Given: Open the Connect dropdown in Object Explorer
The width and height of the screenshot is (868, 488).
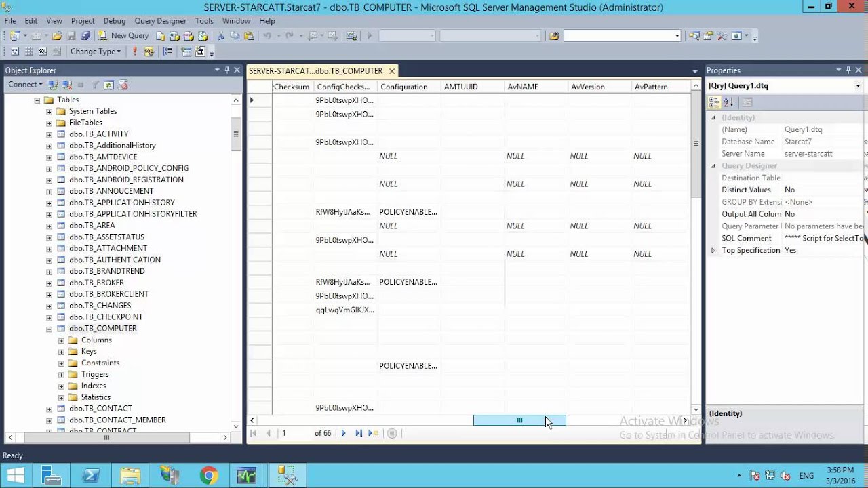Looking at the screenshot, I should coord(25,85).
